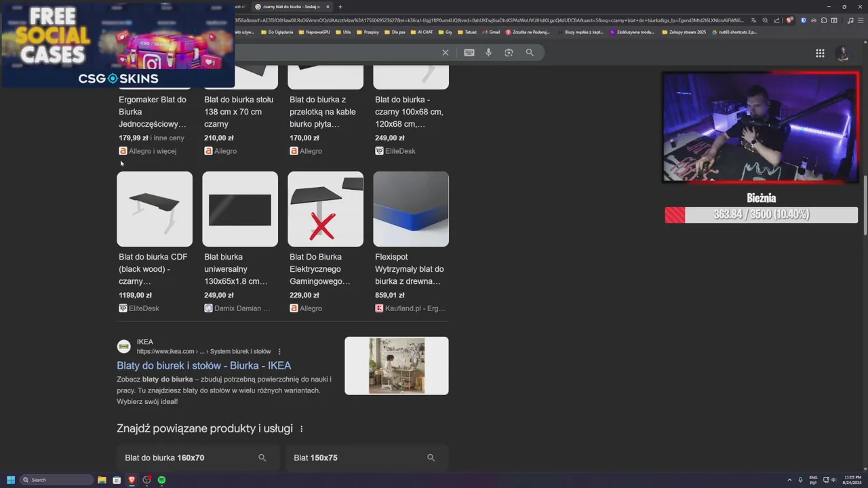
Task: Open 'Blat do biurka stołu 138 cm' listing
Action: click(239, 112)
